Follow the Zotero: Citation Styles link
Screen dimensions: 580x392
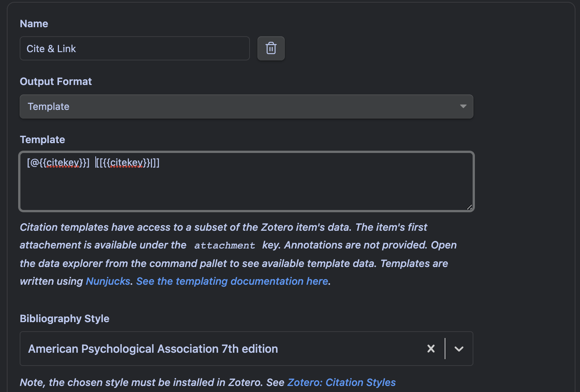(x=341, y=382)
